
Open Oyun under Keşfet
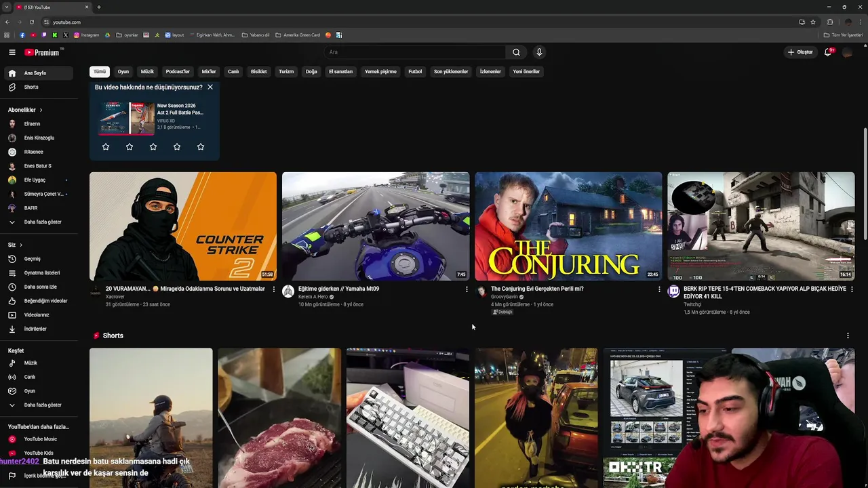click(37, 391)
